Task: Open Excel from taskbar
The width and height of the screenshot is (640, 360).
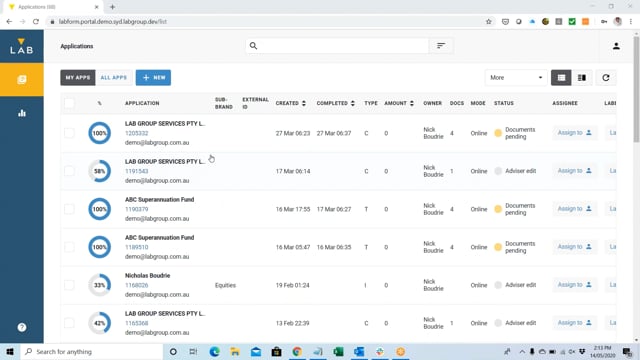Action: (x=338, y=351)
